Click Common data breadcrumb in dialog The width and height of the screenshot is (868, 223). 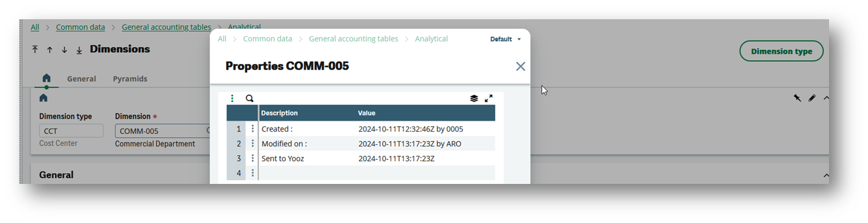[x=268, y=38]
